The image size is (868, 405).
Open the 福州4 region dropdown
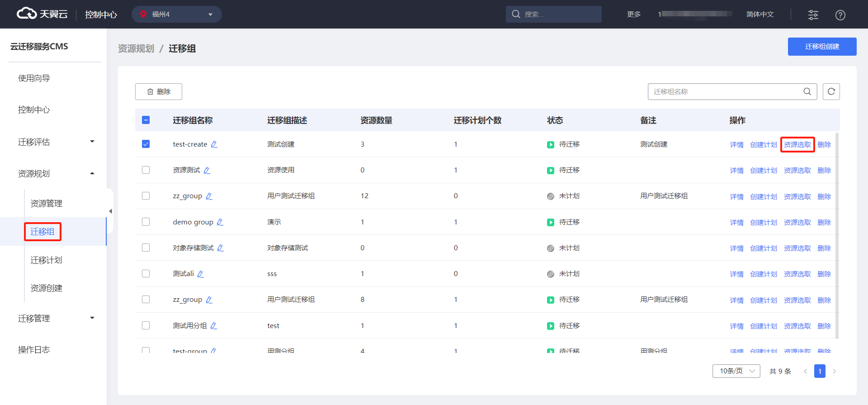(176, 14)
